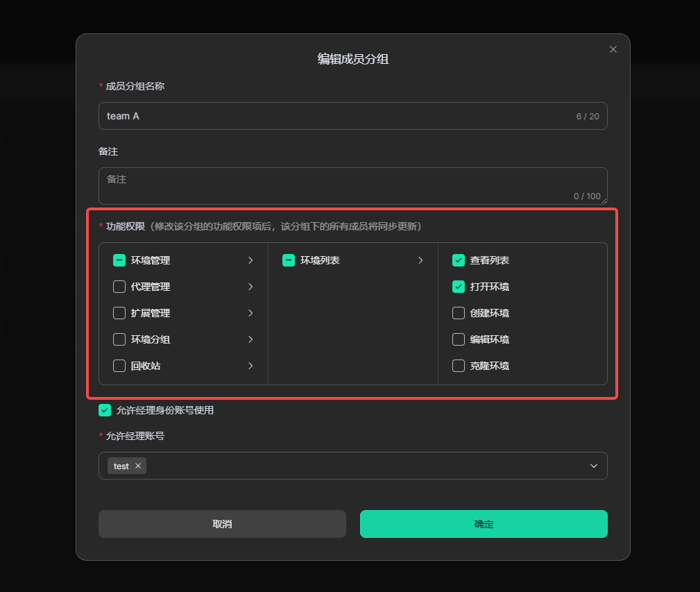
Task: Enable the 创建环境 permission
Action: [x=459, y=314]
